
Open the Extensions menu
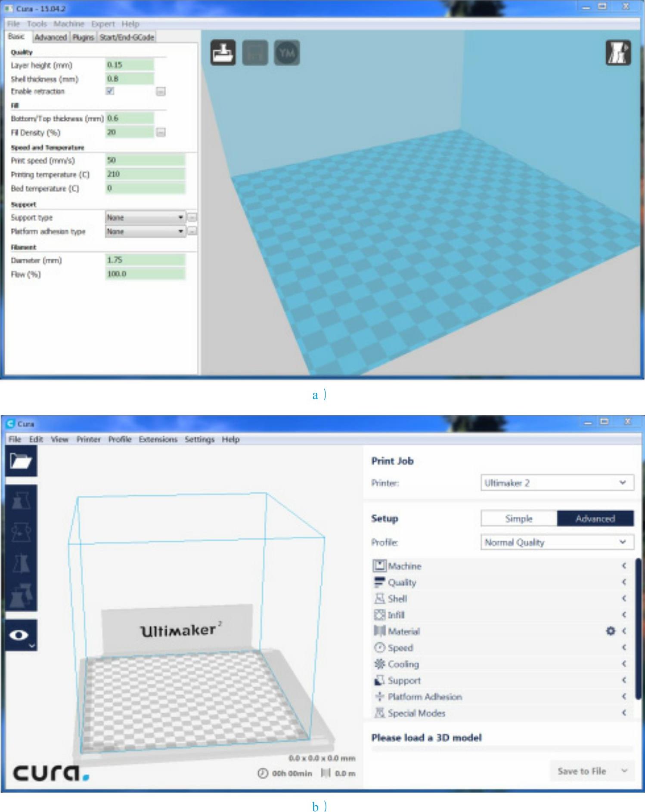(158, 439)
